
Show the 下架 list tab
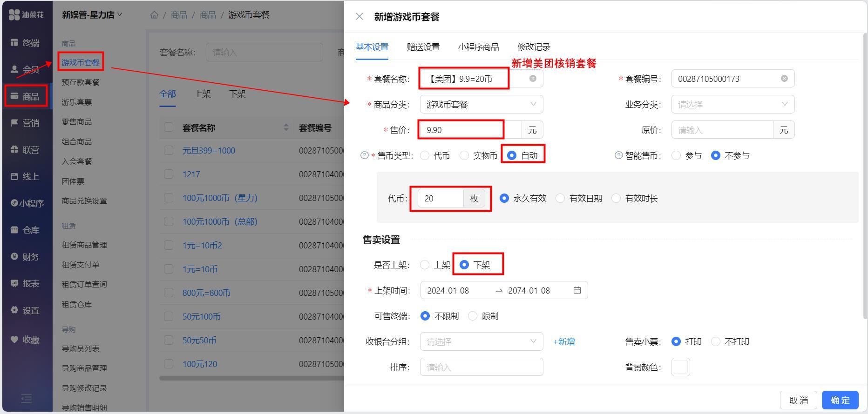pyautogui.click(x=237, y=93)
